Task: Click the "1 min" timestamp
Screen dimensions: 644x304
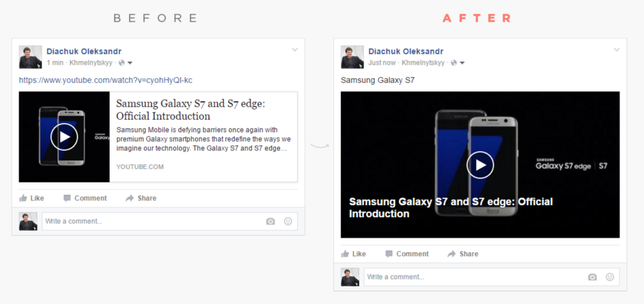Action: click(55, 63)
